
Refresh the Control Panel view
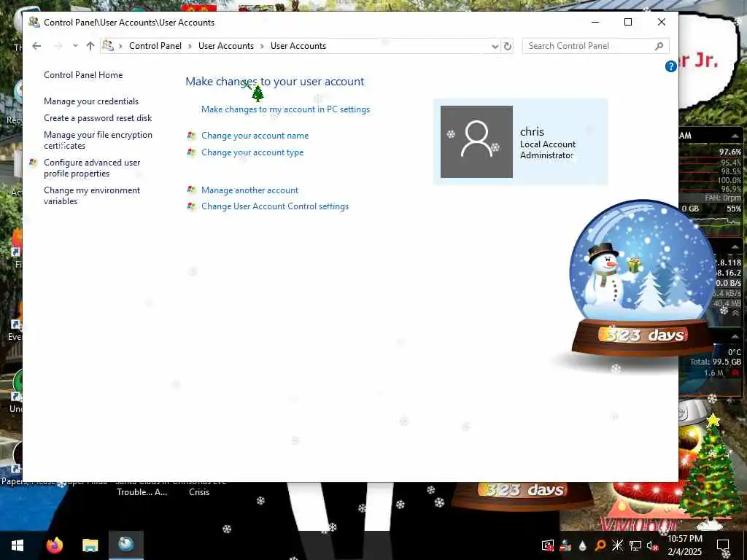tap(508, 46)
